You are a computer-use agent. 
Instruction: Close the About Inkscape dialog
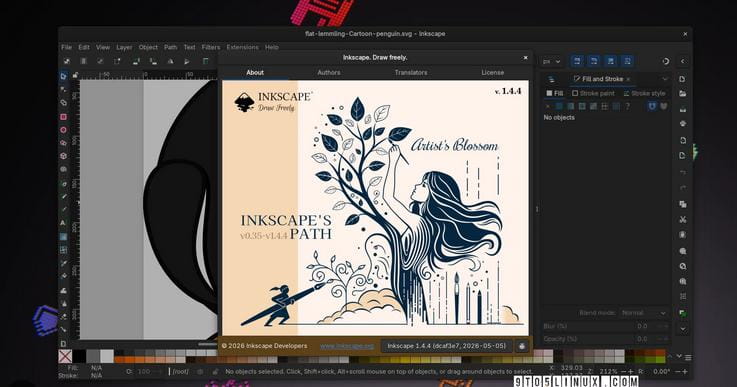pos(525,58)
